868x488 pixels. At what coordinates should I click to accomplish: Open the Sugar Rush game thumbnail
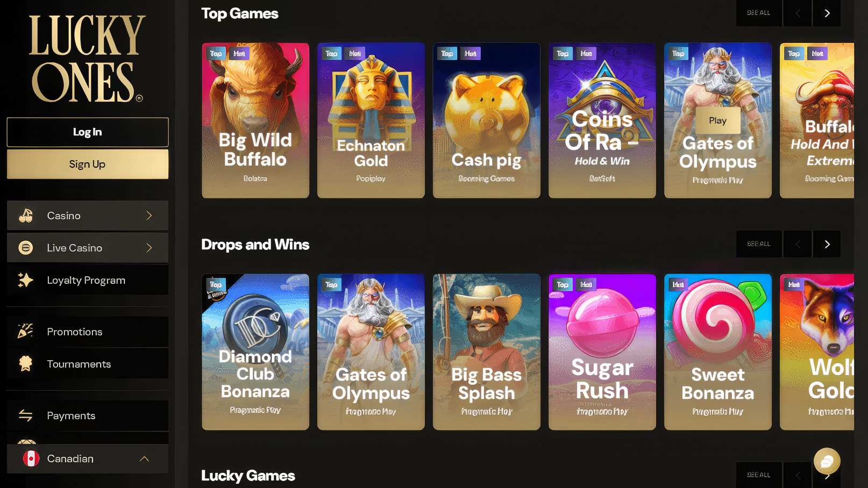[x=602, y=352]
